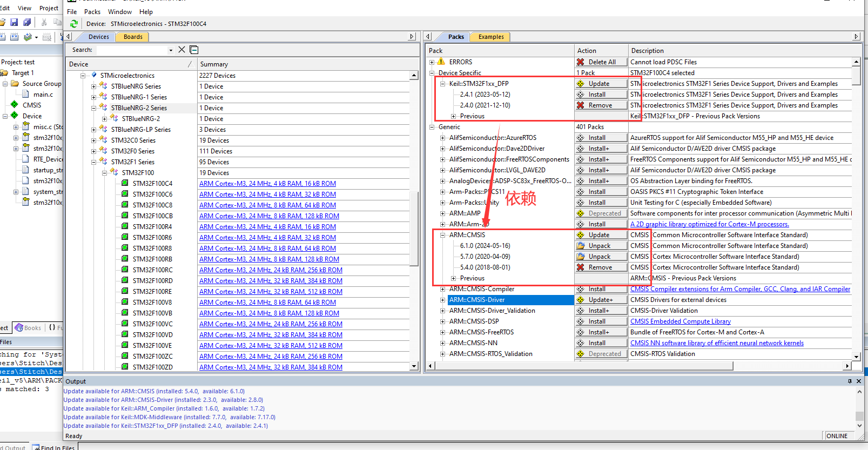Click the Deprecated icon for ARM::AMP
The image size is (868, 450).
581,213
